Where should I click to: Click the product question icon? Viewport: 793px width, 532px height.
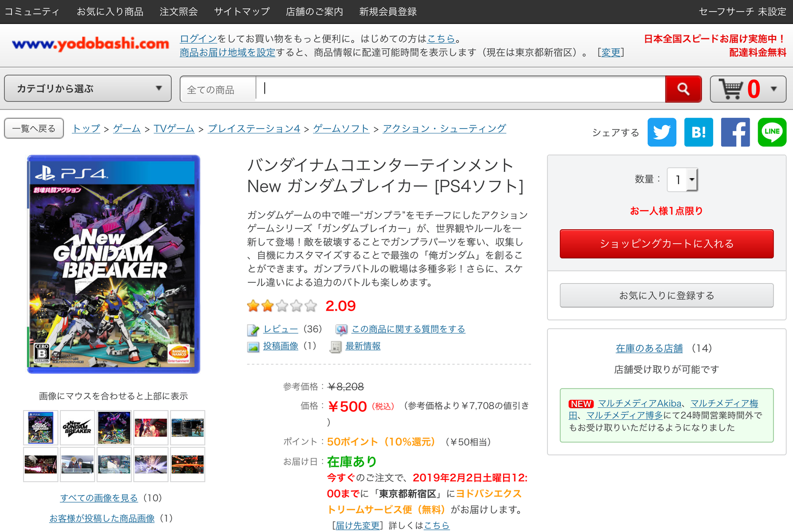click(x=341, y=329)
